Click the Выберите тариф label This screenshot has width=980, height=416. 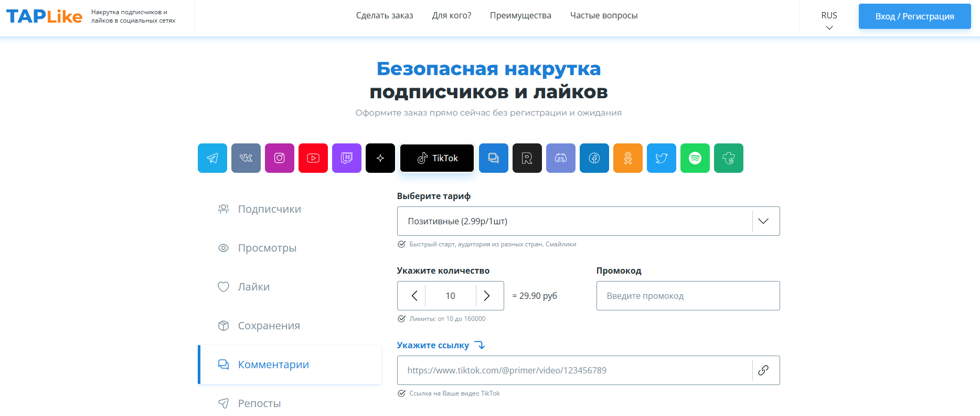pos(434,196)
